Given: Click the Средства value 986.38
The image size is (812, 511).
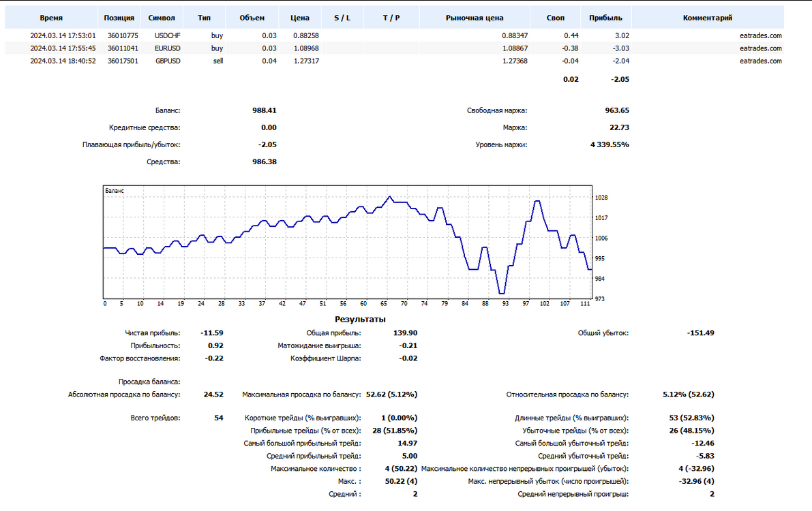Looking at the screenshot, I should coord(264,161).
